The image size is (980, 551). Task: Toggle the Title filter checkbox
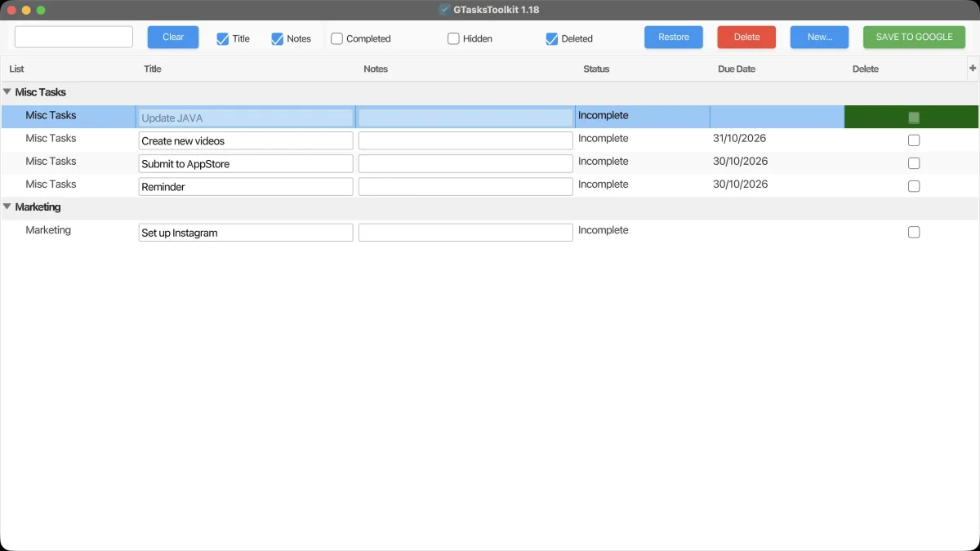click(222, 38)
